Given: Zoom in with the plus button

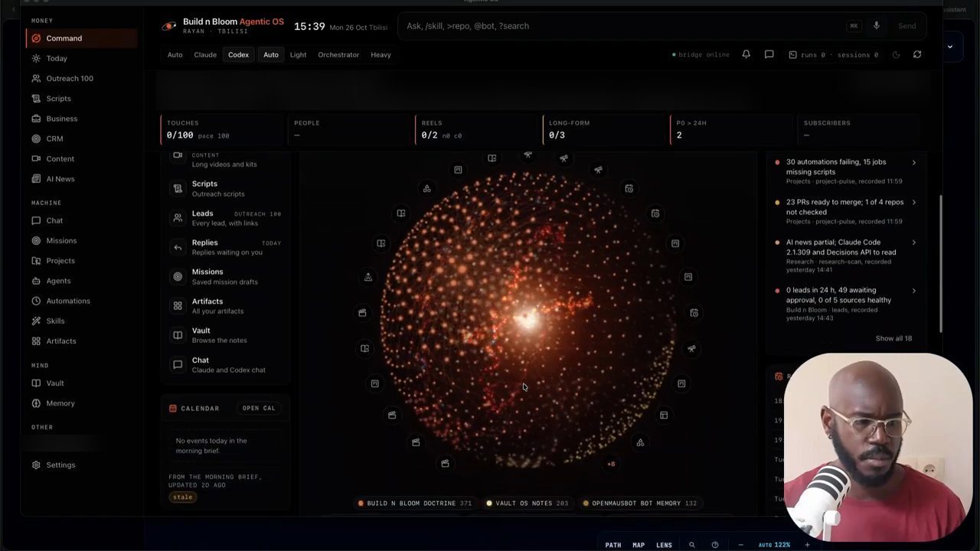Looking at the screenshot, I should pyautogui.click(x=807, y=545).
